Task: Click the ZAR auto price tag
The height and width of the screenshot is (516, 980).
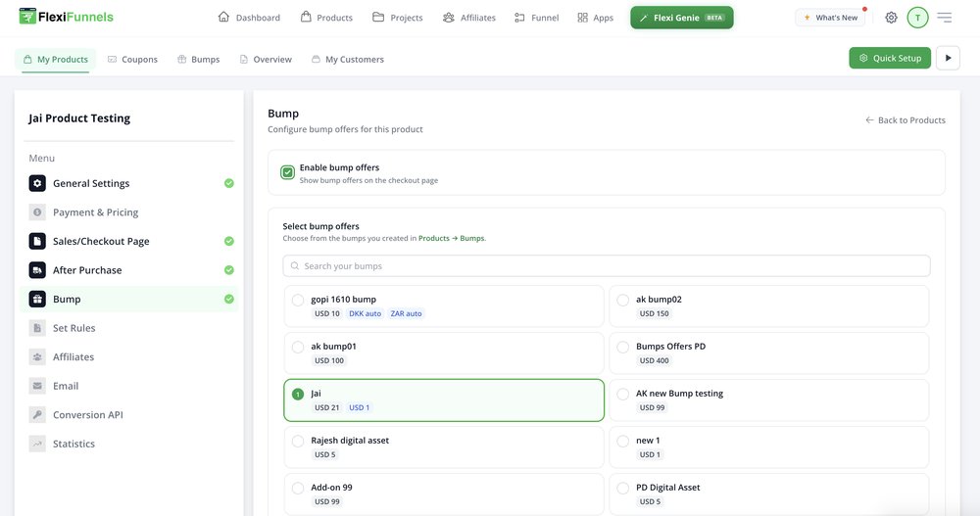Action: point(407,313)
